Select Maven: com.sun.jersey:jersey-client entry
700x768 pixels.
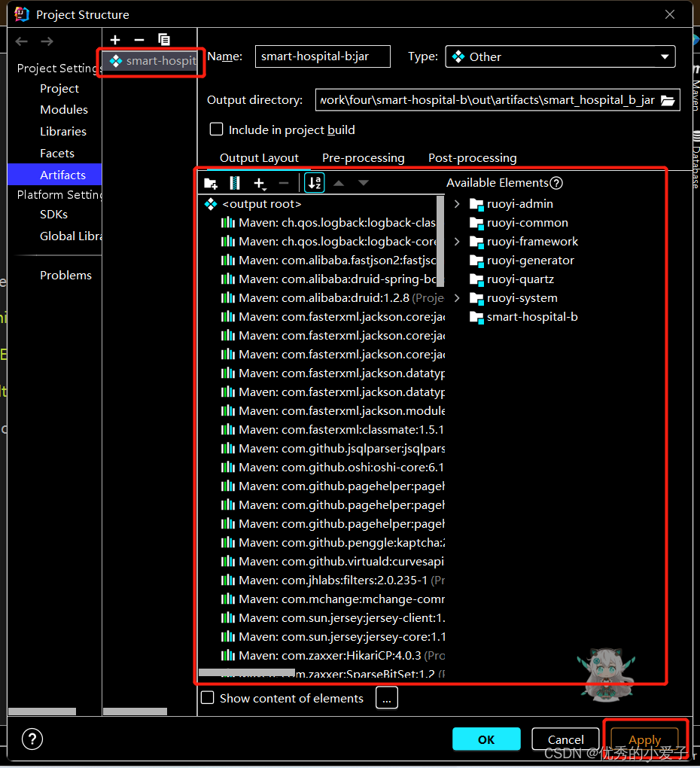(x=333, y=618)
